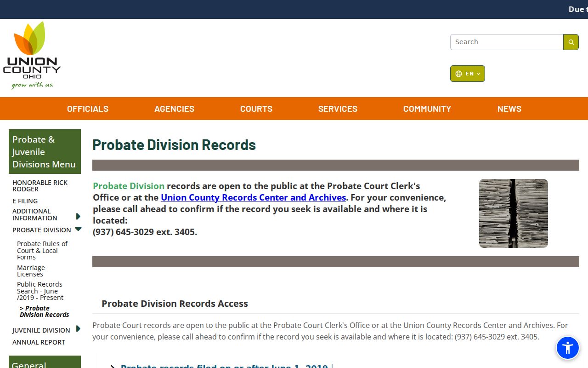The height and width of the screenshot is (368, 588).
Task: Select the Probate Division Records sidebar item
Action: pyautogui.click(x=45, y=311)
